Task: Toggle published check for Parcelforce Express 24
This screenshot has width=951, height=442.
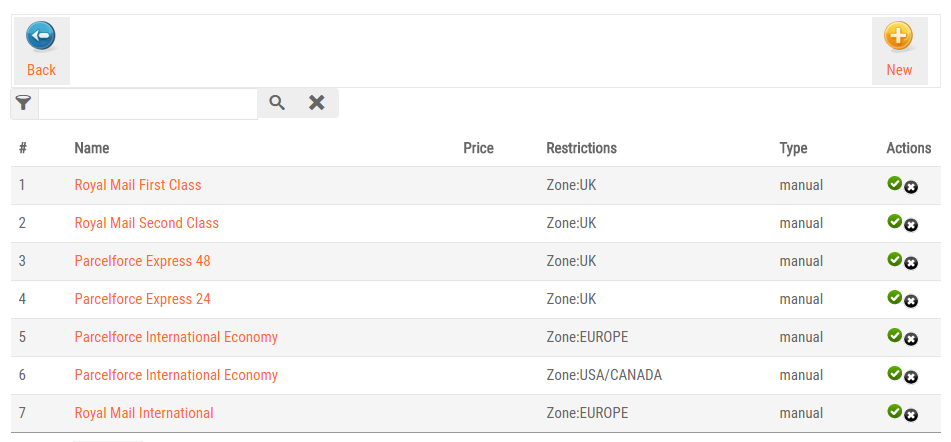Action: [x=895, y=297]
